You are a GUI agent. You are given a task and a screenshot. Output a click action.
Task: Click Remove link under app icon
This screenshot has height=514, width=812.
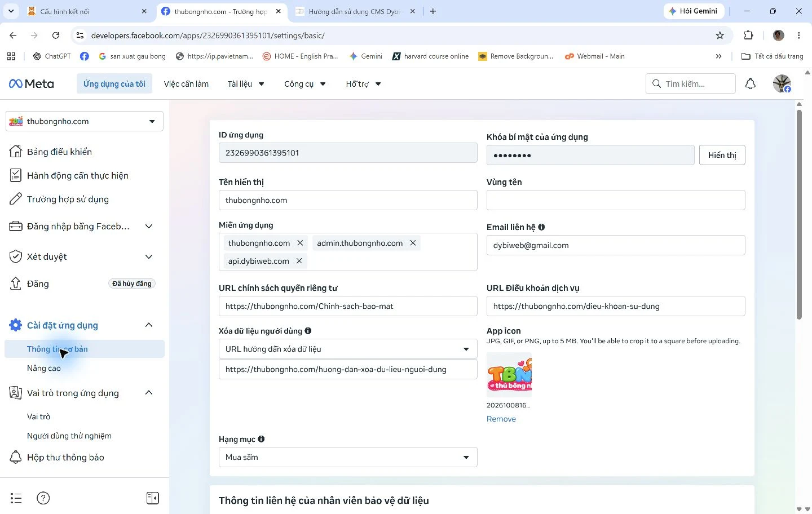(x=501, y=419)
